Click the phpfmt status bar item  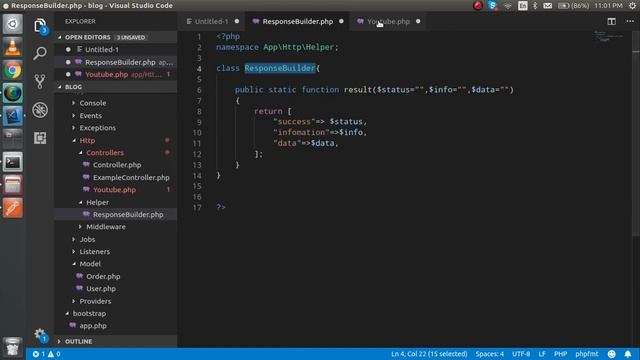point(587,354)
